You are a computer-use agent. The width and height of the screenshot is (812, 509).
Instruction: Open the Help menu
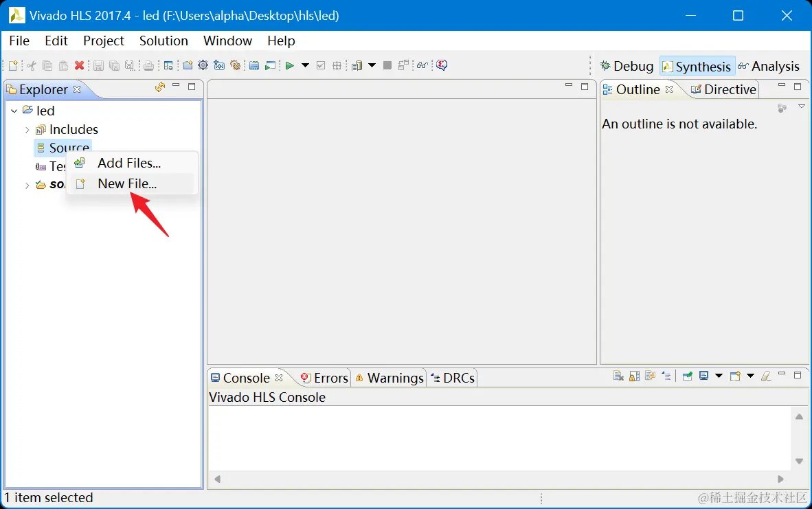coord(281,41)
